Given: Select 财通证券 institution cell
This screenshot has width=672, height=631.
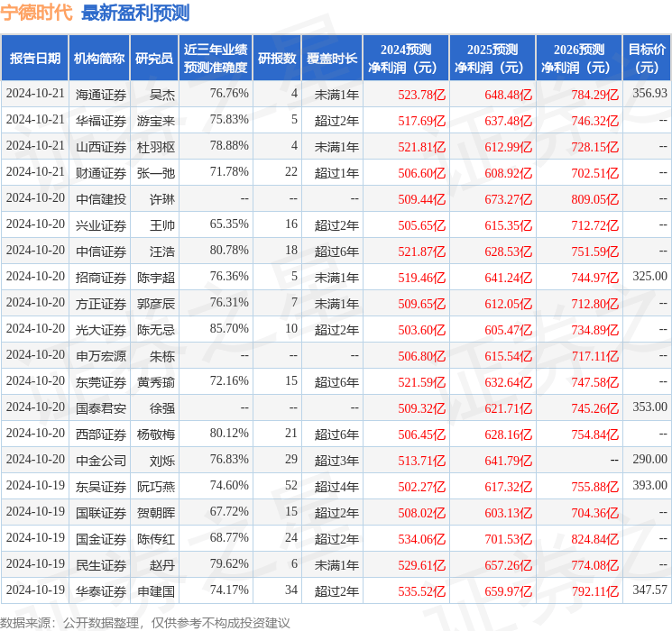Looking at the screenshot, I should tap(101, 173).
